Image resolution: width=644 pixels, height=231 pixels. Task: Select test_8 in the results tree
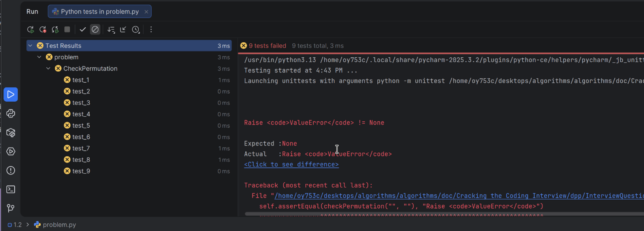(129, 160)
